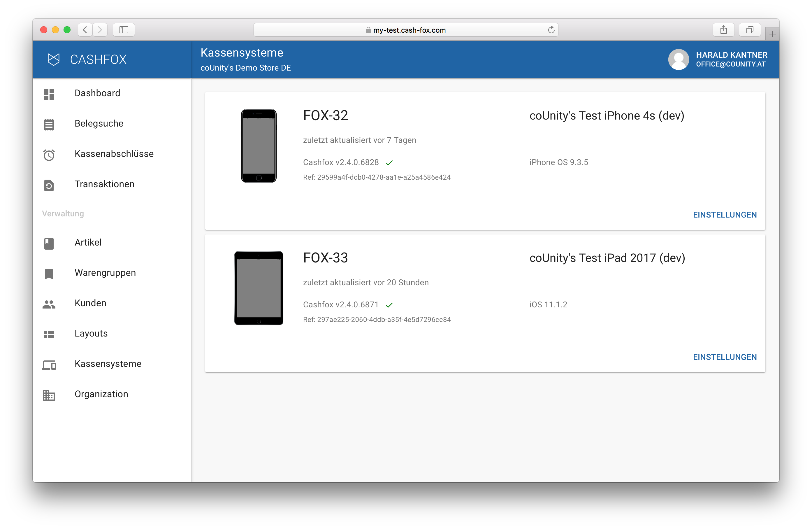The image size is (812, 529).
Task: Open the Kassensysteme menu item
Action: coord(108,364)
